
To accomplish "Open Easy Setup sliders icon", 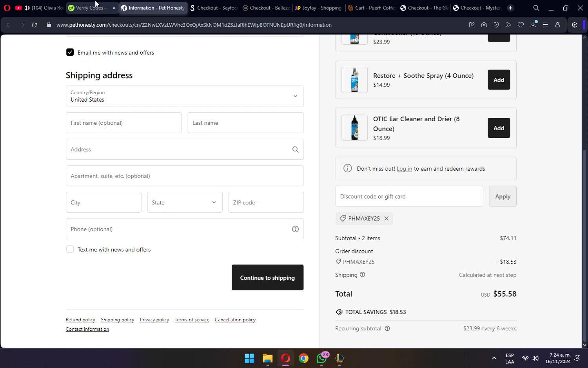I will [545, 25].
